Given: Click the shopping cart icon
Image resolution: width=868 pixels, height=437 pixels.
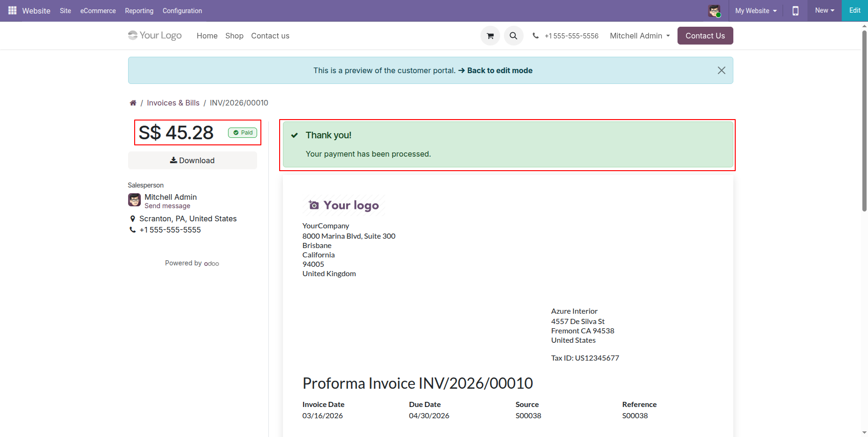Looking at the screenshot, I should coord(490,36).
